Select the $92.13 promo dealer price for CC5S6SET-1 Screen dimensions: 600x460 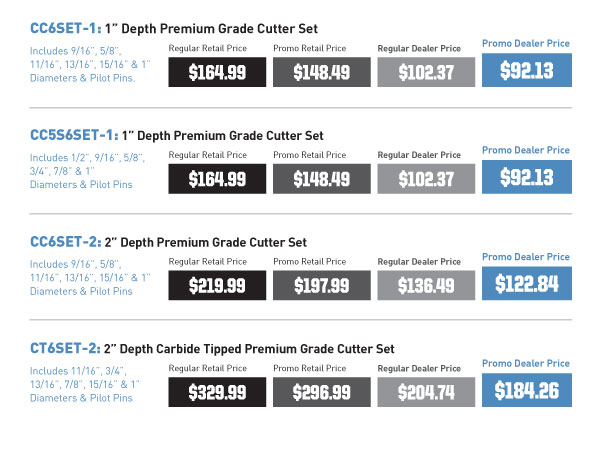[527, 177]
